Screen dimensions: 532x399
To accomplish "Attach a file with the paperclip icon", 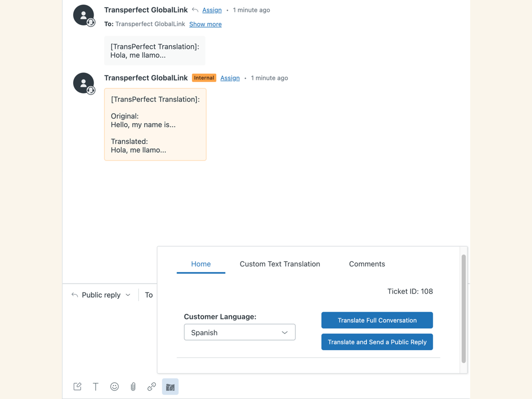I will [x=133, y=387].
